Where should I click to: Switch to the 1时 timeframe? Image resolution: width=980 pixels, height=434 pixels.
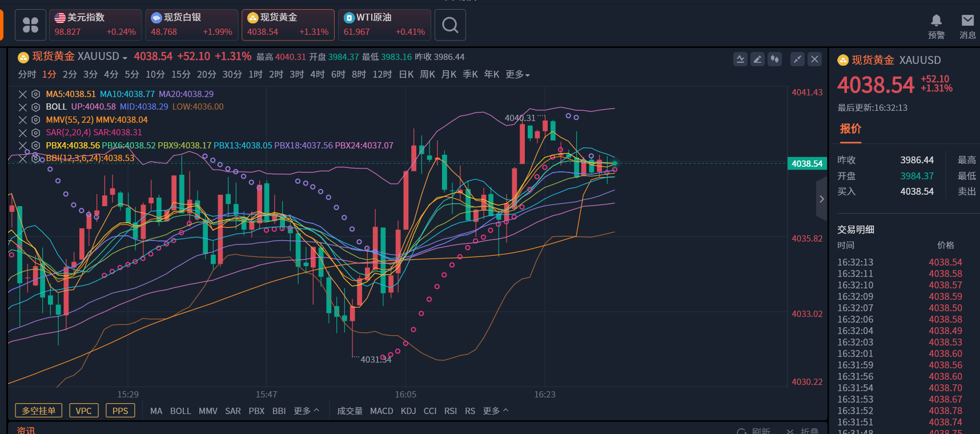255,75
